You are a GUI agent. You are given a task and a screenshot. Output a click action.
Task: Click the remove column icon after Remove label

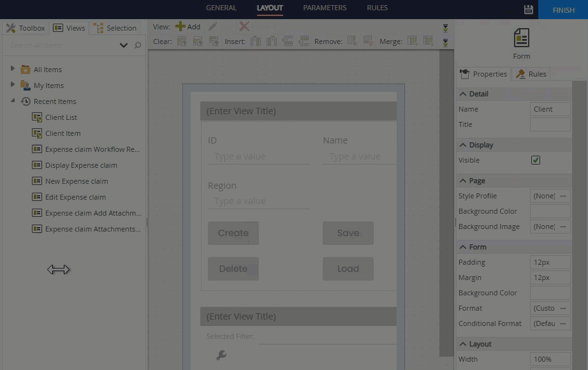353,41
